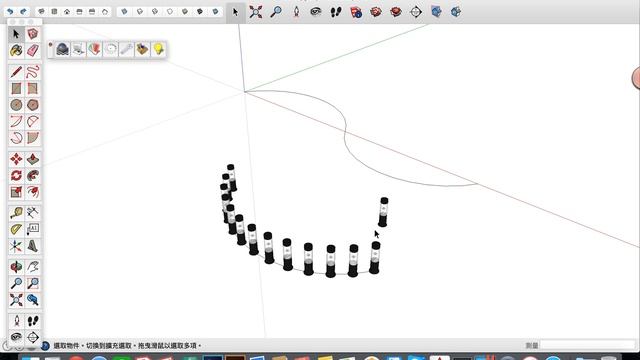Image resolution: width=640 pixels, height=360 pixels.
Task: Switch to Iso view in top toolbar
Action: 41,12
